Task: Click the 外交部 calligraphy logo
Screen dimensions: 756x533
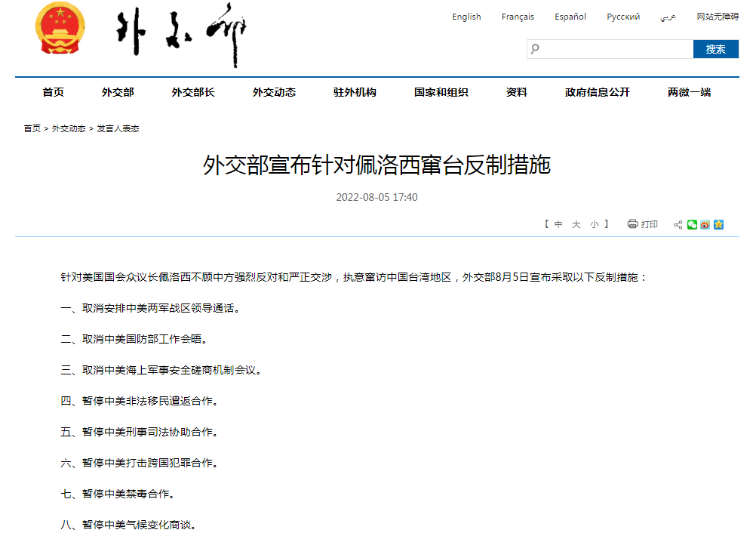Action: click(181, 35)
